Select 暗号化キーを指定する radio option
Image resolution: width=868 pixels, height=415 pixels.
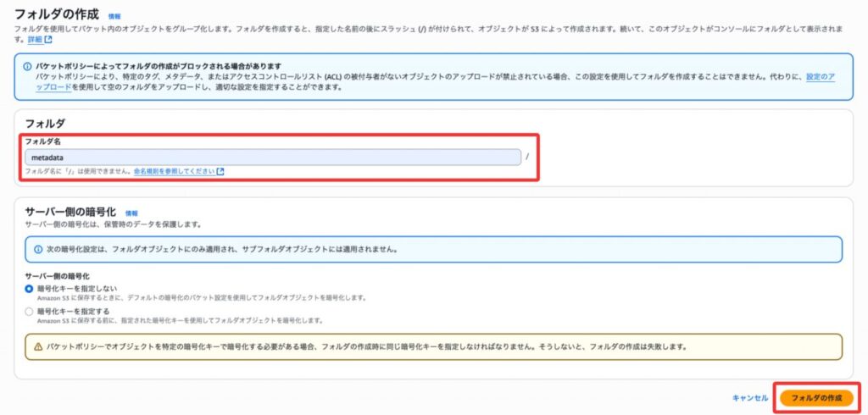(30, 312)
